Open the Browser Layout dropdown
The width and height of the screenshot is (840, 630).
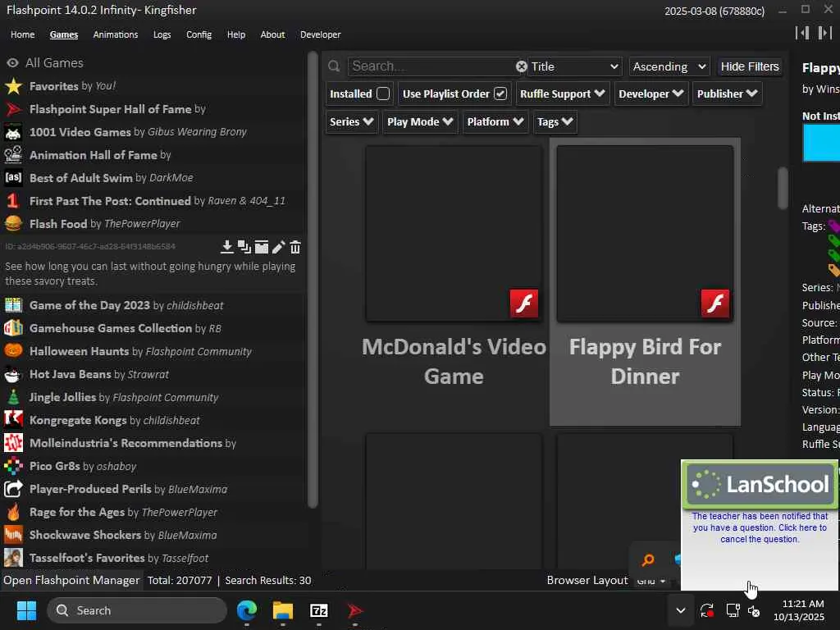[x=652, y=581]
